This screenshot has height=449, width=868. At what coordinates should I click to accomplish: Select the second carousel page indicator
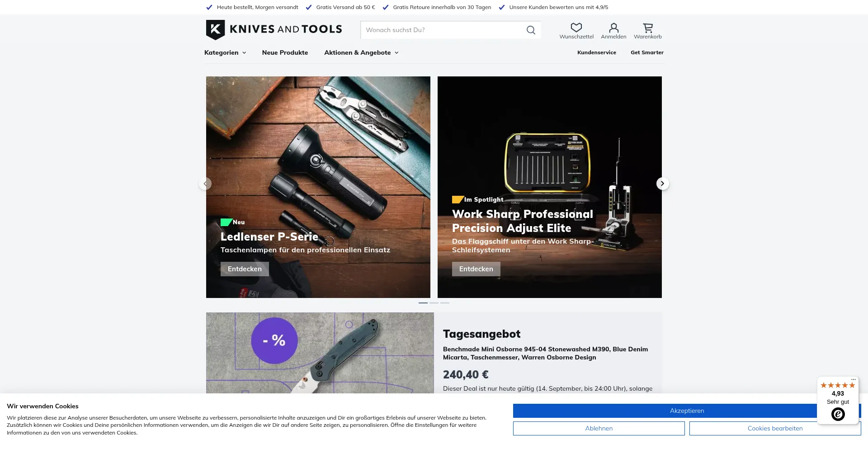click(x=434, y=302)
